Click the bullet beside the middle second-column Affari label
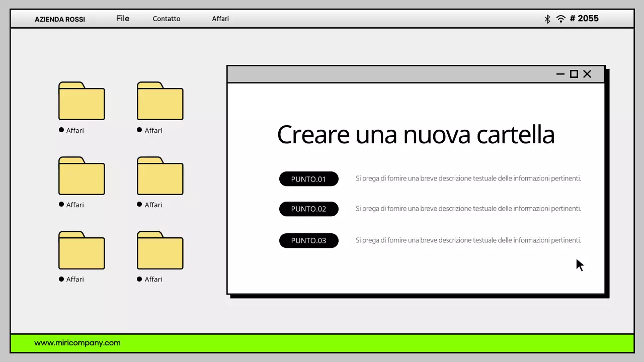Image resolution: width=644 pixels, height=362 pixels. [x=139, y=204]
